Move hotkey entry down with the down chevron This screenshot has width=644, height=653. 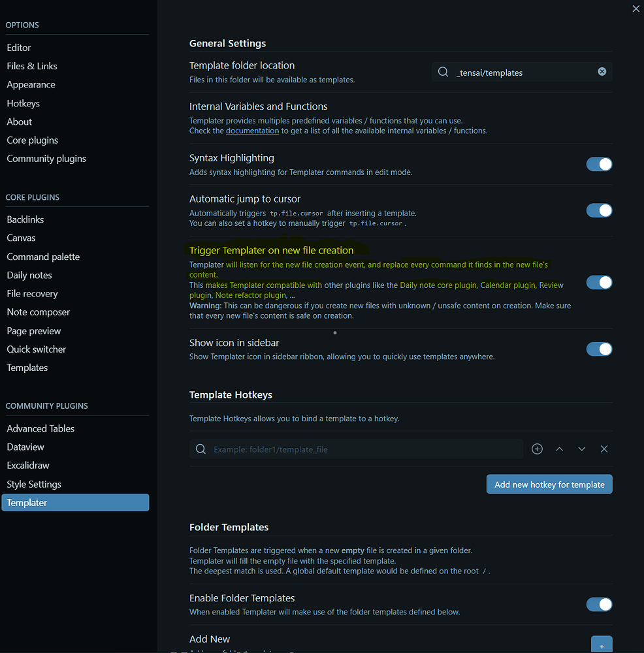point(581,449)
